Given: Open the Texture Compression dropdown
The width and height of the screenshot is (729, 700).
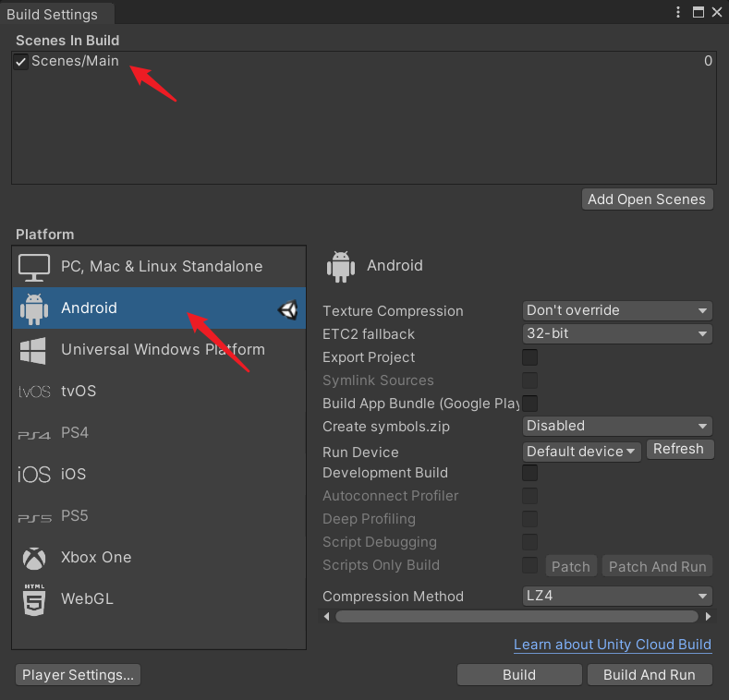Looking at the screenshot, I should (617, 310).
